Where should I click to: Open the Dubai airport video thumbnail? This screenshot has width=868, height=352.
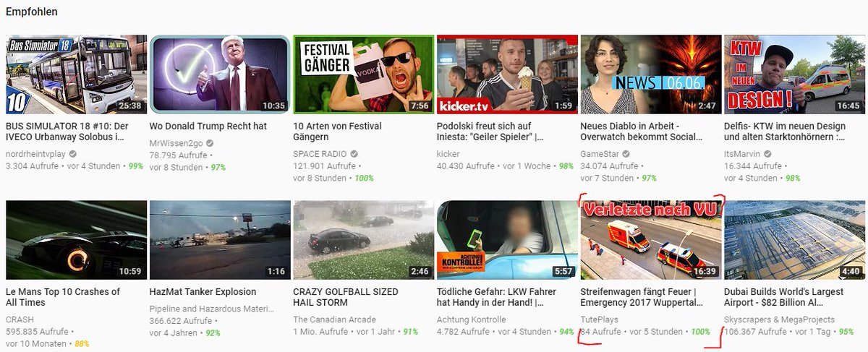coord(793,240)
